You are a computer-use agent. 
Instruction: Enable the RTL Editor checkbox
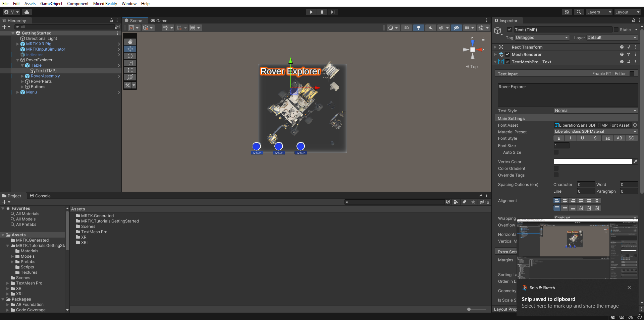[632, 74]
